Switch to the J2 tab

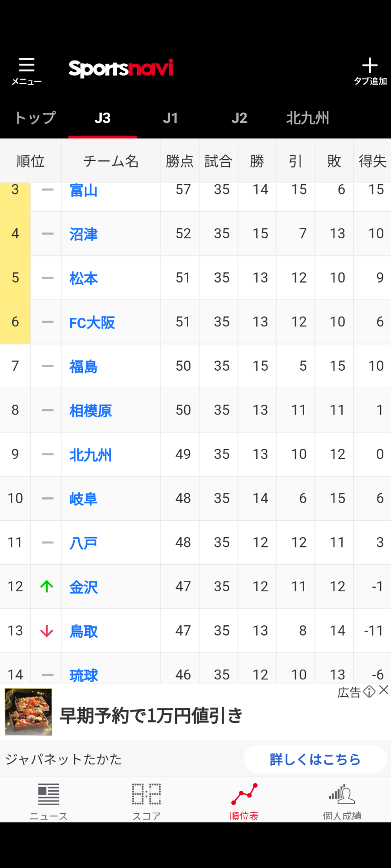tap(239, 118)
